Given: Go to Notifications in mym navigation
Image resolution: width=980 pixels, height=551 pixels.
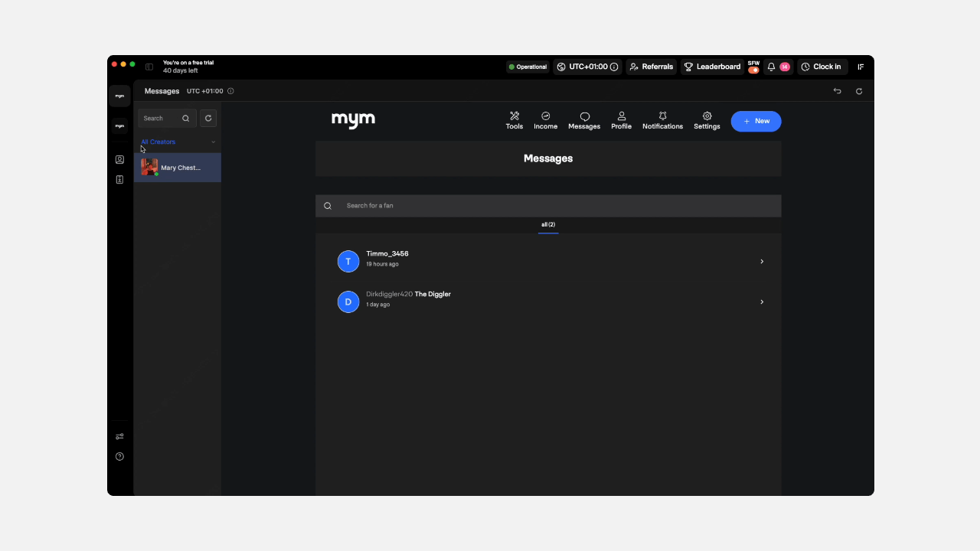Looking at the screenshot, I should tap(662, 121).
